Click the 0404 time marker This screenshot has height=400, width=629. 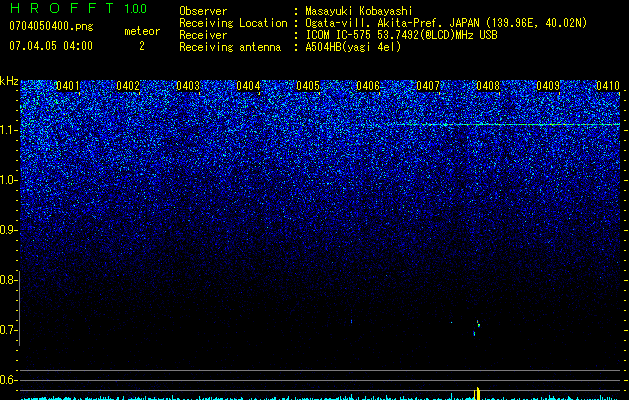(x=248, y=86)
